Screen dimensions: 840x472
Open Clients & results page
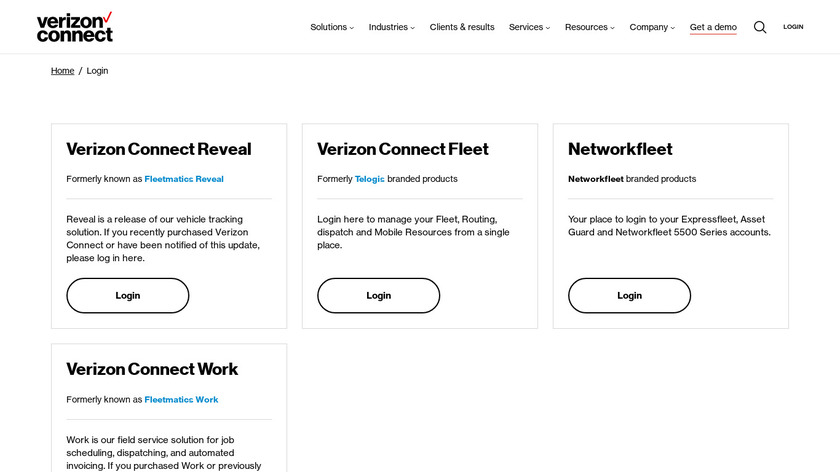462,27
